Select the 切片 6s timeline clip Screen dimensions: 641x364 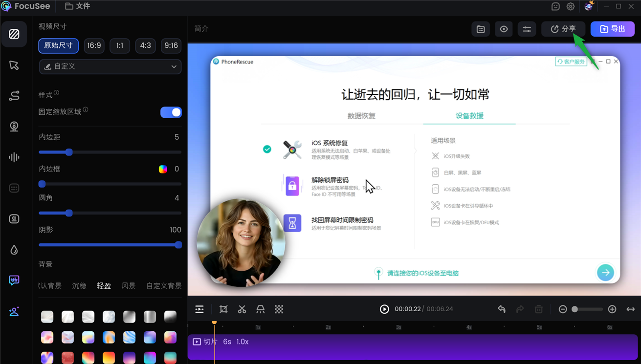coord(413,347)
